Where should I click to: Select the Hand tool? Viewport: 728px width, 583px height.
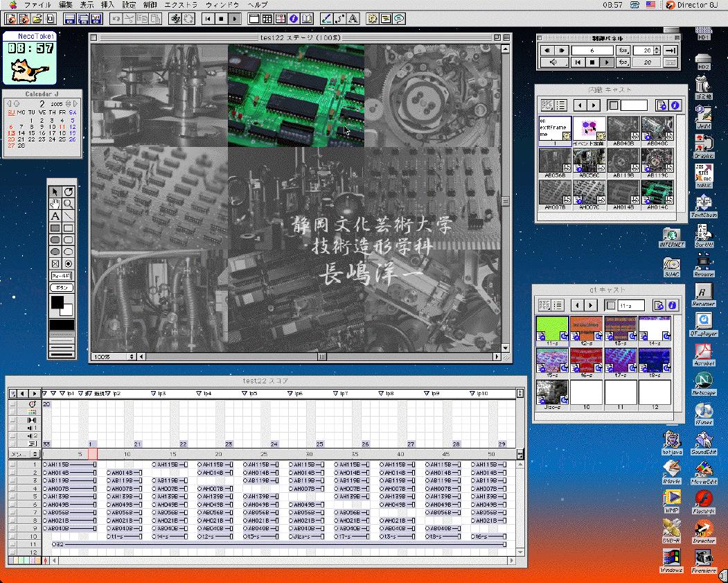[x=55, y=204]
